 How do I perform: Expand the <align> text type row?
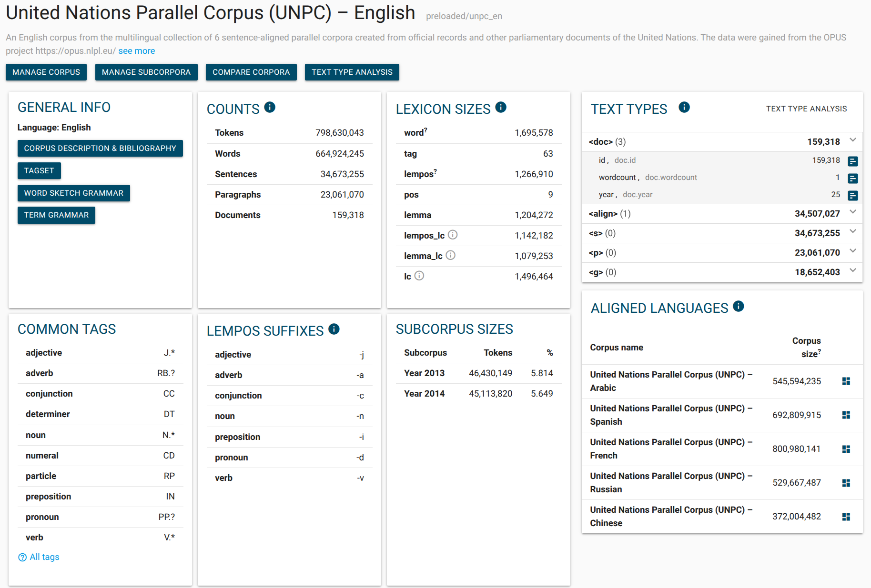coord(852,213)
